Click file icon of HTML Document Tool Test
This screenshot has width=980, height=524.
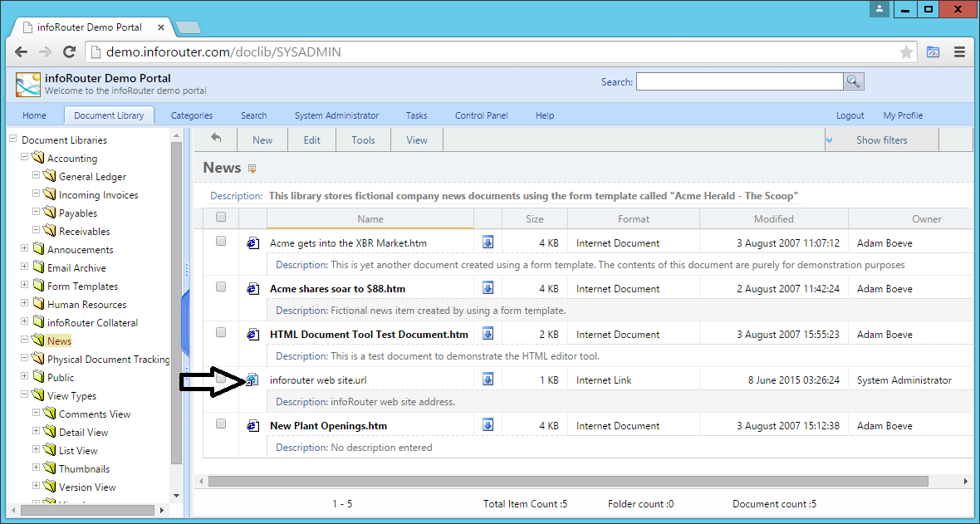[x=253, y=334]
